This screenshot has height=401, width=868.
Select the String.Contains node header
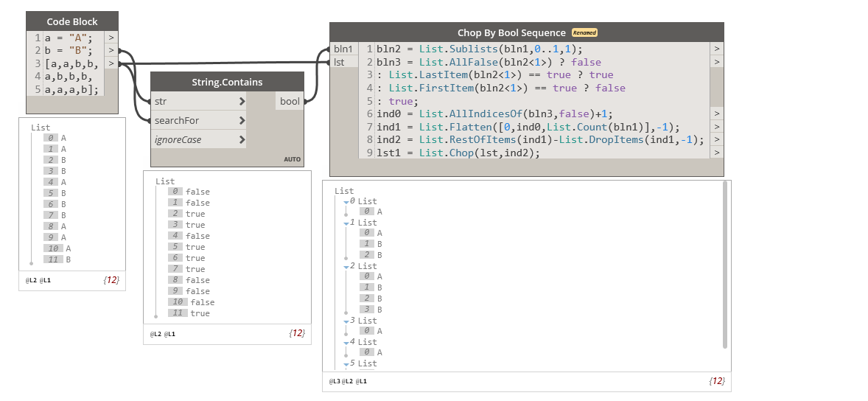click(227, 82)
